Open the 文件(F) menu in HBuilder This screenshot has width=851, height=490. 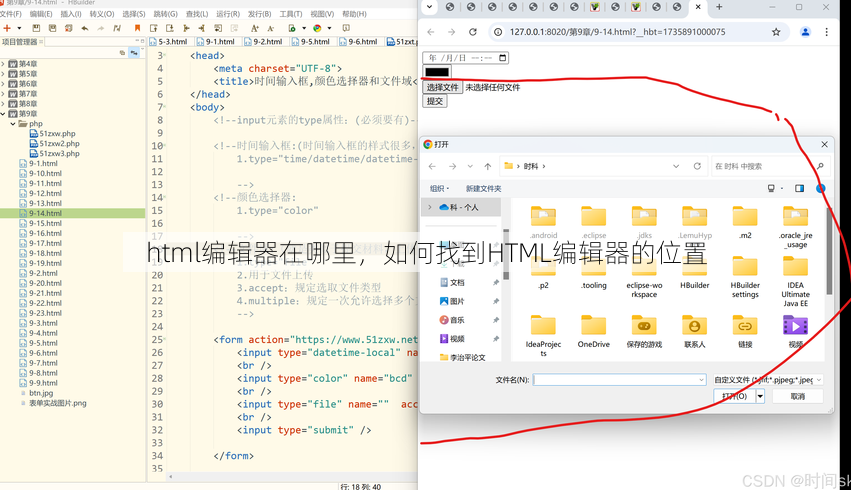point(10,14)
